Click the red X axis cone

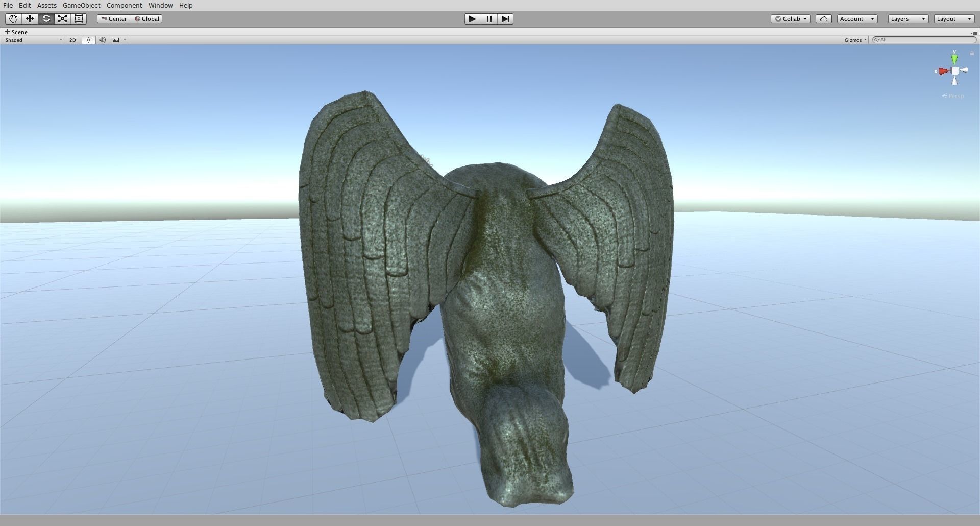coord(944,71)
